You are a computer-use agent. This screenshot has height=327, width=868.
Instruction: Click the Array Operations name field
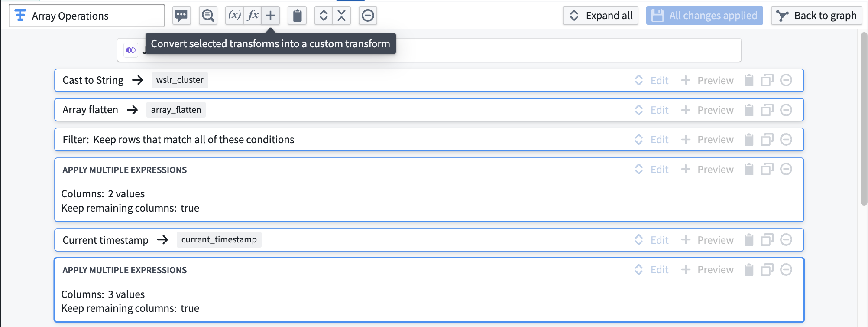tap(87, 16)
